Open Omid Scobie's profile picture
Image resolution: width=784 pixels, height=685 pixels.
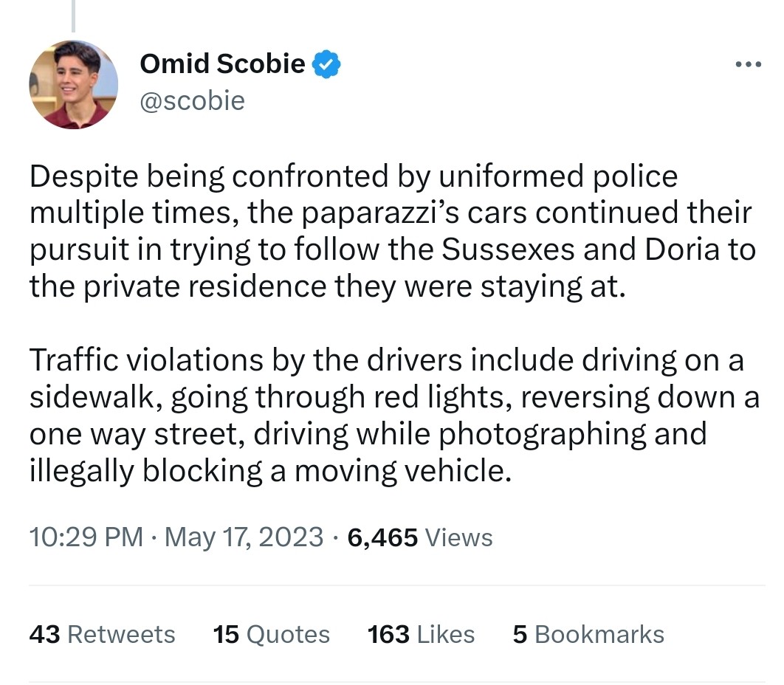(x=74, y=84)
